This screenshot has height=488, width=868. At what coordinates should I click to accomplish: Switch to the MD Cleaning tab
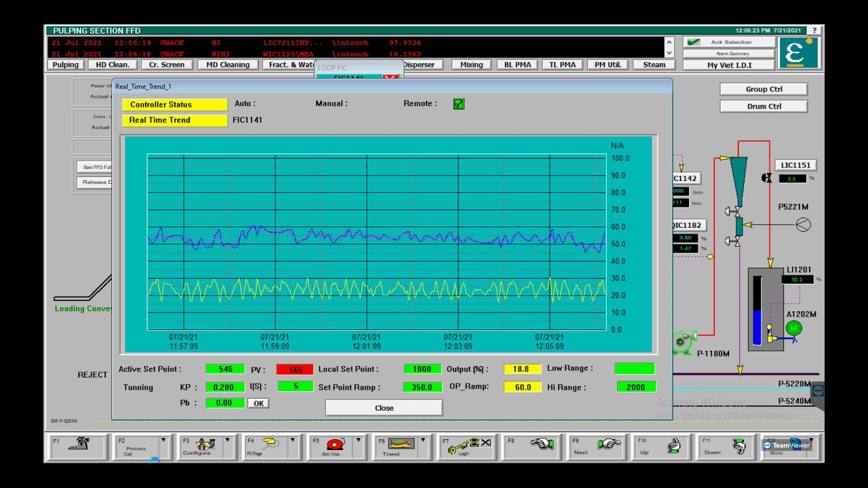228,65
